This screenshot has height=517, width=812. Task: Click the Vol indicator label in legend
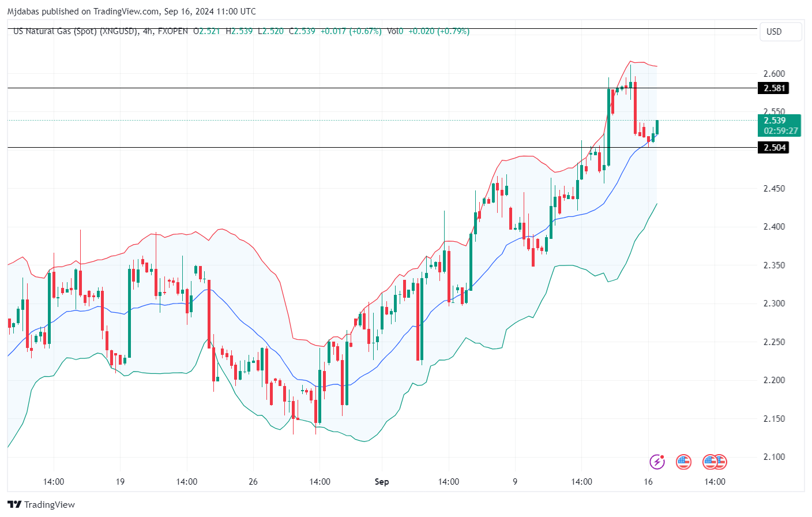[x=393, y=31]
